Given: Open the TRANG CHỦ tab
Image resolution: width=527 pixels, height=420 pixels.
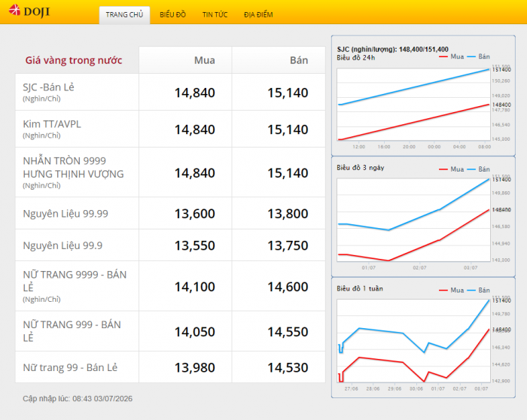Looking at the screenshot, I should pyautogui.click(x=124, y=15).
